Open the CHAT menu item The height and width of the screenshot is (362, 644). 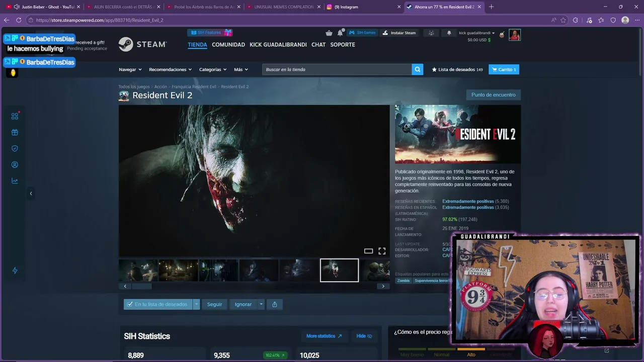318,45
